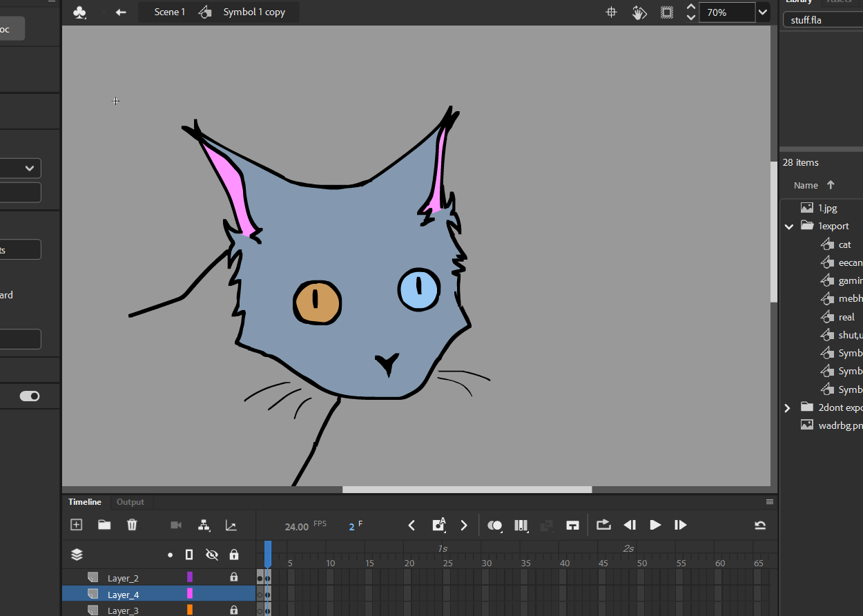Screen dimensions: 863x616
Task: Click the Rotation tool hand icon
Action: tap(639, 12)
